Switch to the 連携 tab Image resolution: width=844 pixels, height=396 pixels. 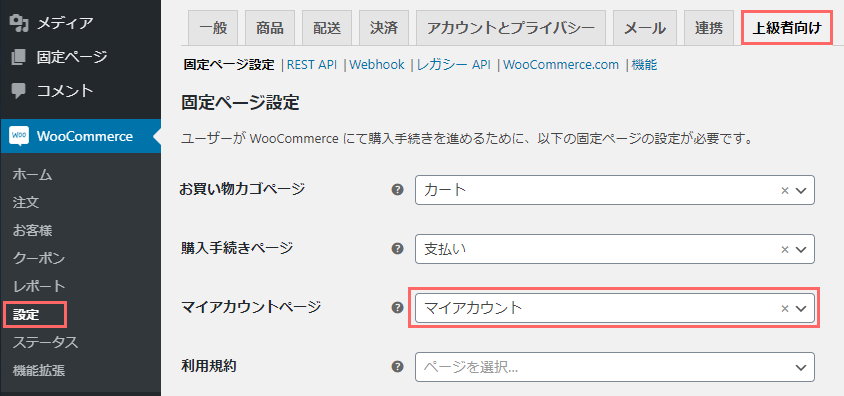coord(709,29)
